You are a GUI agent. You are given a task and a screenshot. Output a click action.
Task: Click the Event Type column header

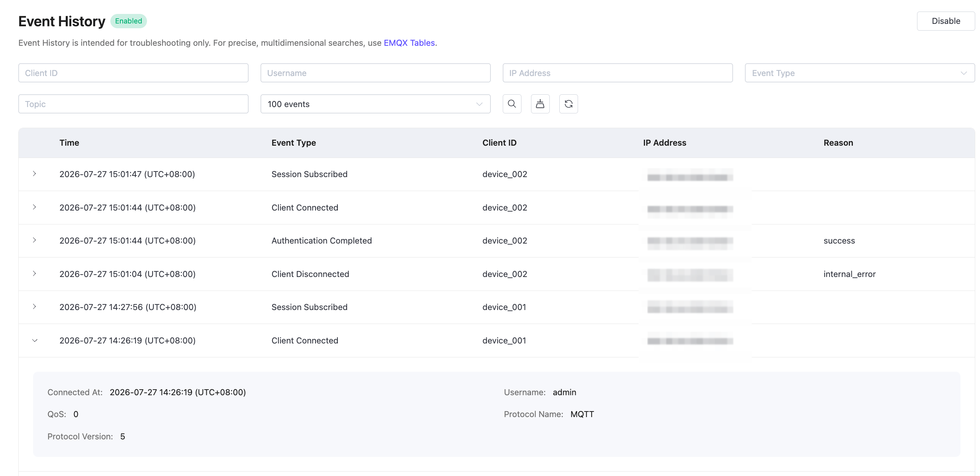[x=294, y=143]
